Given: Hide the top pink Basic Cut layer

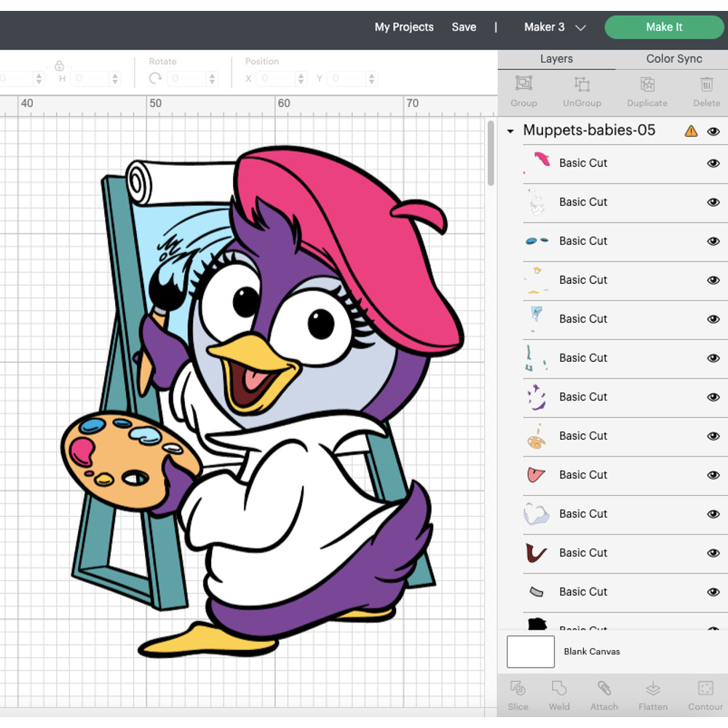Looking at the screenshot, I should 713,163.
